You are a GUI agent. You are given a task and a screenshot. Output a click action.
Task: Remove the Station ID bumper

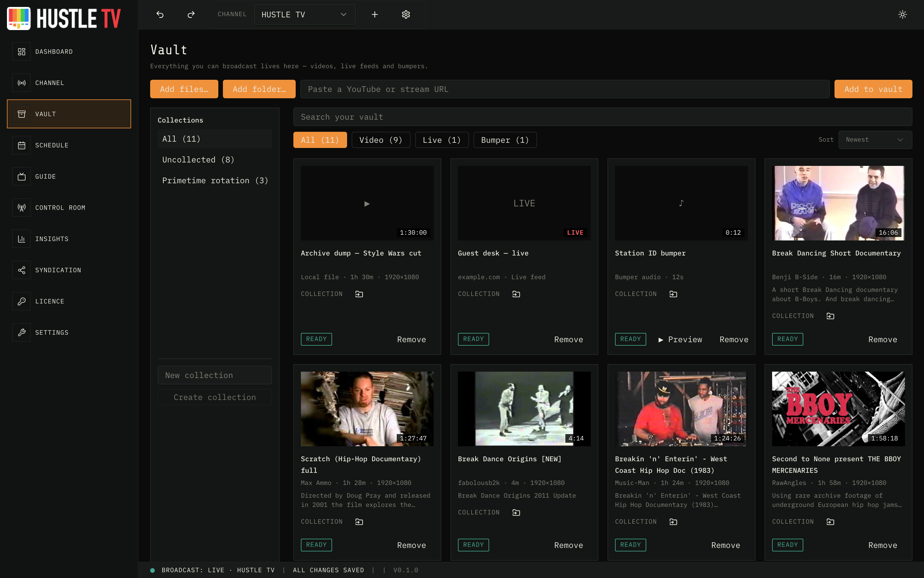(733, 340)
